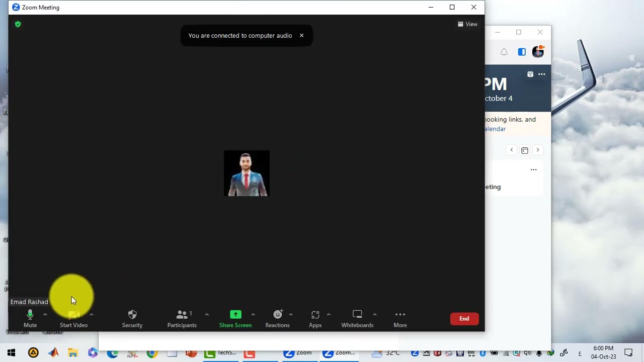This screenshot has height=362, width=644.
Task: Open File Explorer from the taskbar
Action: (x=73, y=353)
